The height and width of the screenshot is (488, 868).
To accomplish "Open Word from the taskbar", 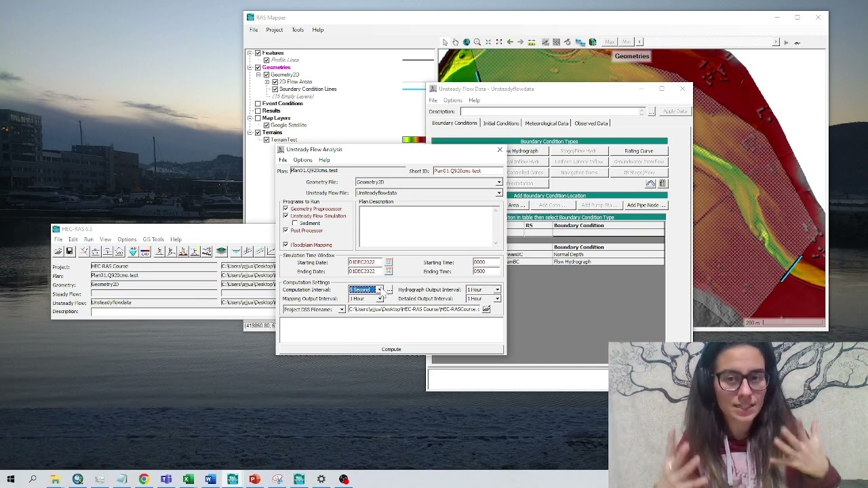I will point(210,479).
